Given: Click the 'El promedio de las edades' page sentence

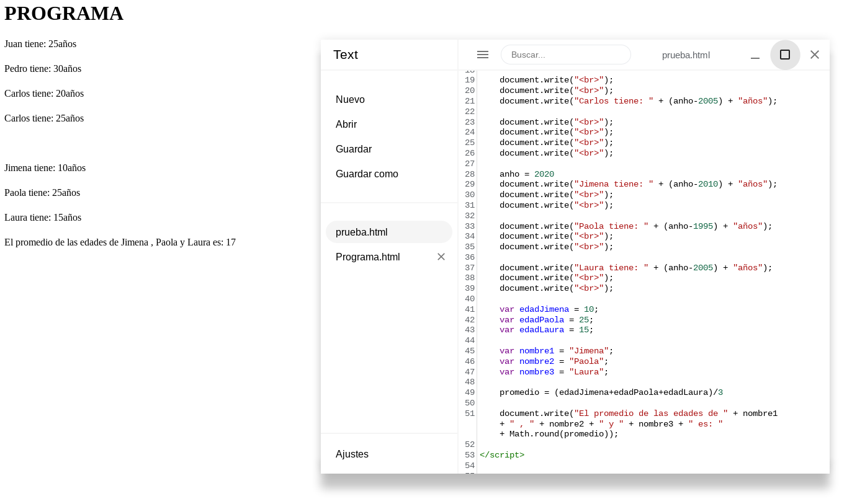Looking at the screenshot, I should point(120,242).
